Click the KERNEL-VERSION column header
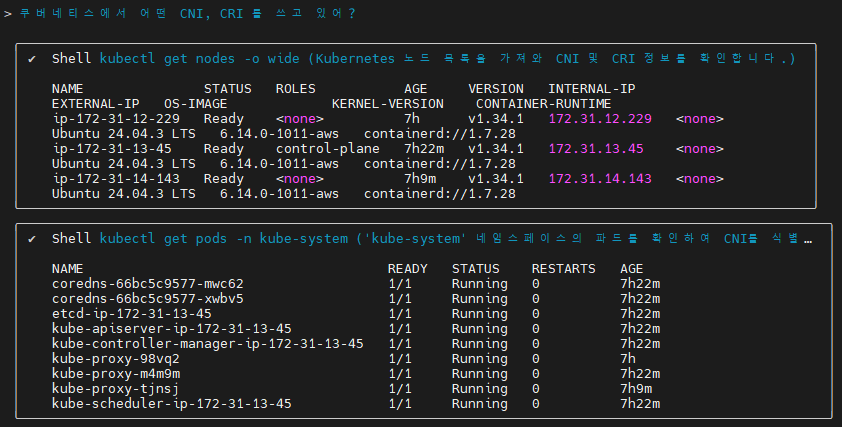 click(x=388, y=104)
